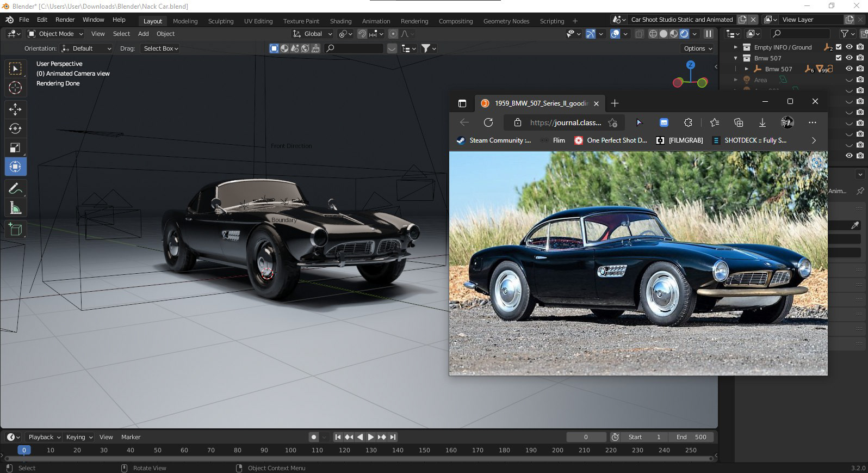This screenshot has width=868, height=473.
Task: Toggle Bmw 507 collection exclude checkbox
Action: [839, 58]
